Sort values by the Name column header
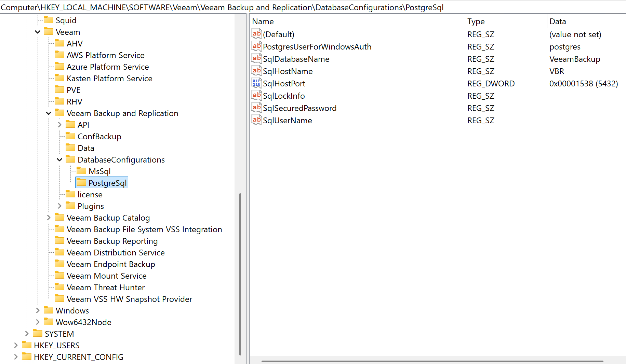626x364 pixels. 357,21
